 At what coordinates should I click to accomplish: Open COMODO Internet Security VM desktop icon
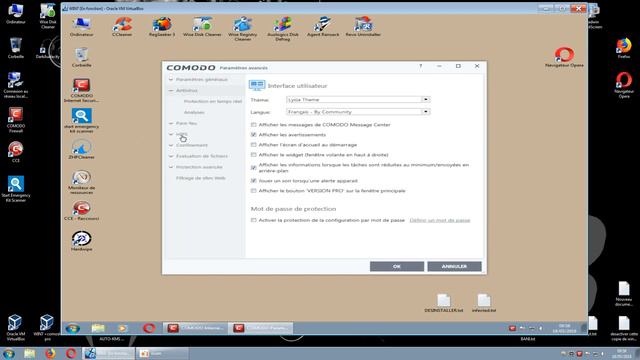(82, 91)
